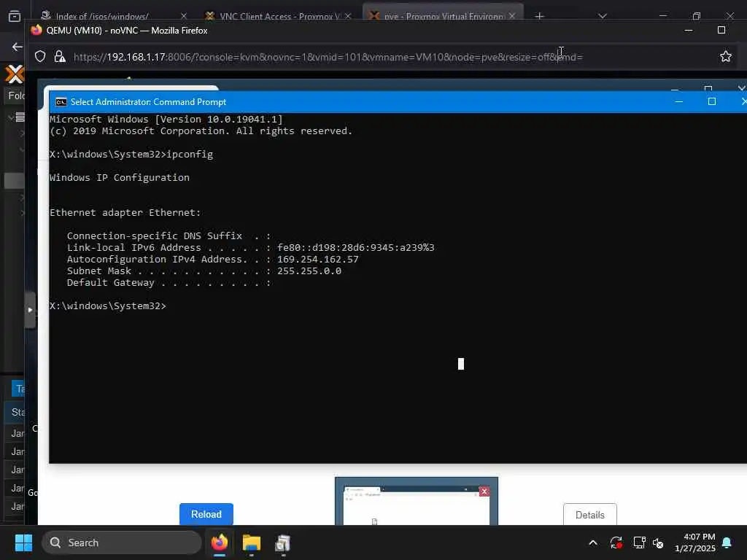Viewport: 747px width, 560px height.
Task: Click the fe80 IPv6 address text
Action: (x=356, y=248)
